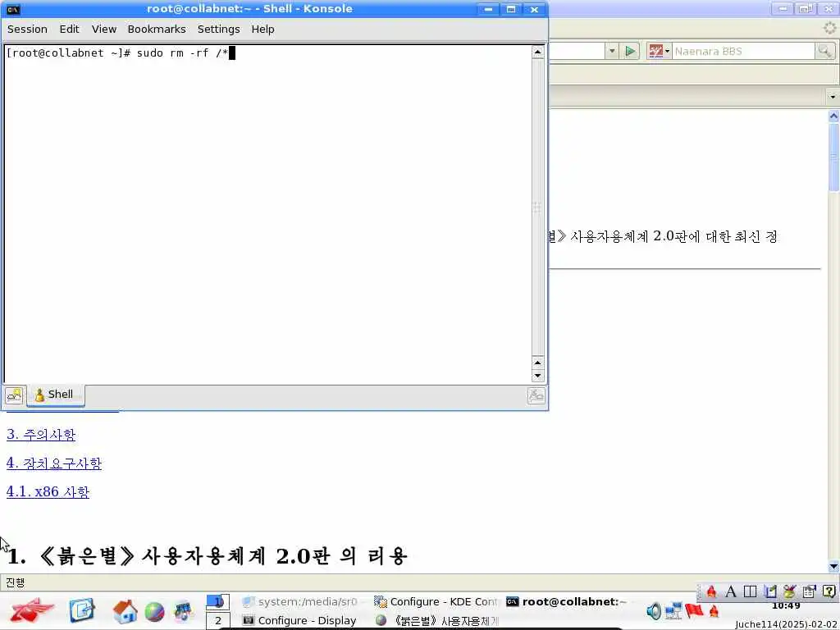Open the network connections tray icon
This screenshot has height=630, width=840.
pyautogui.click(x=673, y=610)
